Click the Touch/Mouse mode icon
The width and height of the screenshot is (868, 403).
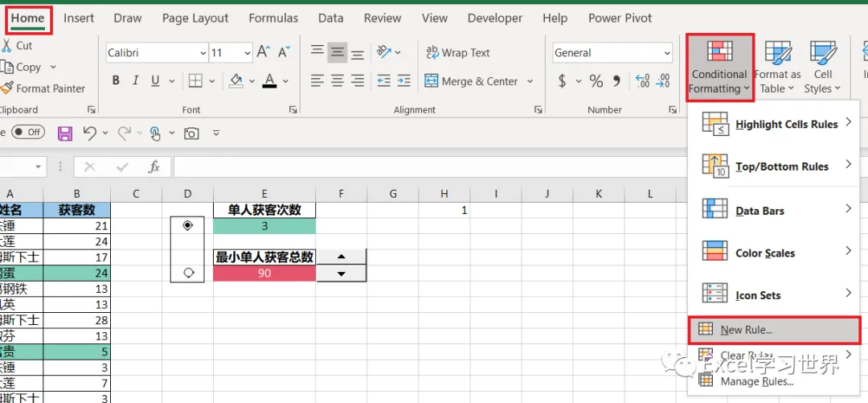tap(156, 133)
